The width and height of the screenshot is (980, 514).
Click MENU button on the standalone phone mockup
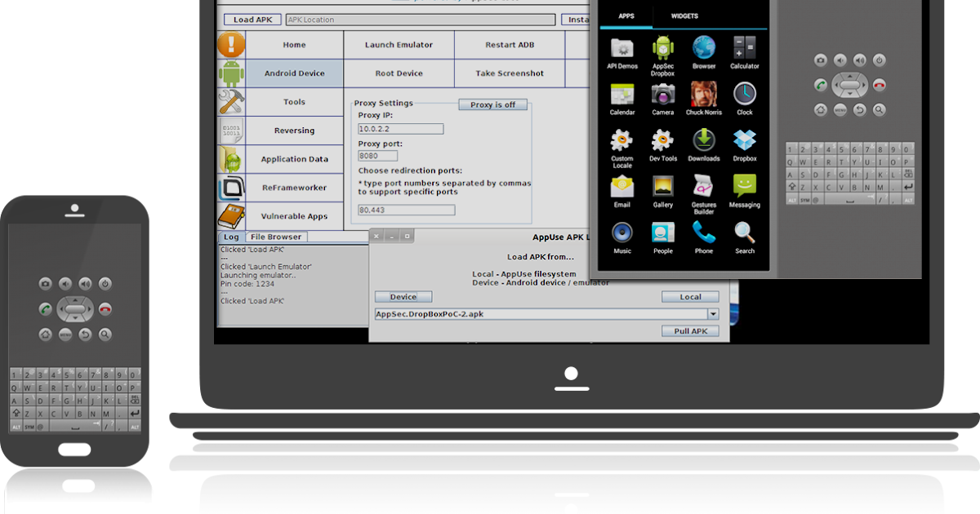click(65, 335)
